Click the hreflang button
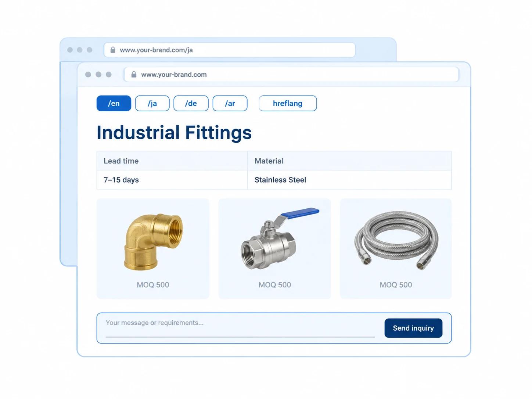 pos(288,103)
